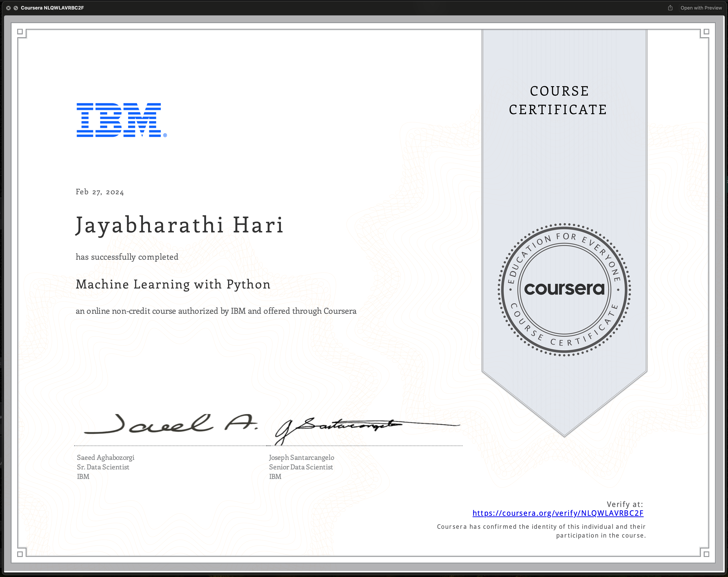Click the full-screen icon beside the close button
This screenshot has width=728, height=577.
[x=16, y=8]
